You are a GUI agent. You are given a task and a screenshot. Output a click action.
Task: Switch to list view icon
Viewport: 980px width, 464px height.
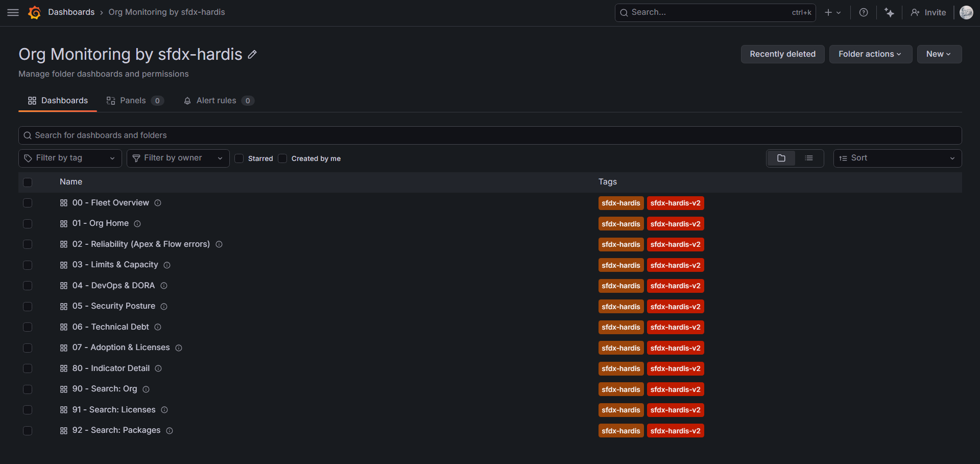[809, 158]
